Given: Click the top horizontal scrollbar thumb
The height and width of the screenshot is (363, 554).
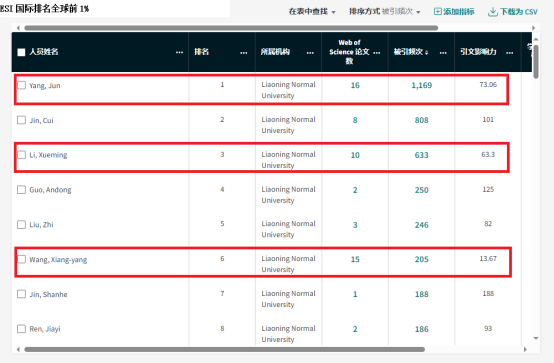Looking at the screenshot, I should point(231,28).
